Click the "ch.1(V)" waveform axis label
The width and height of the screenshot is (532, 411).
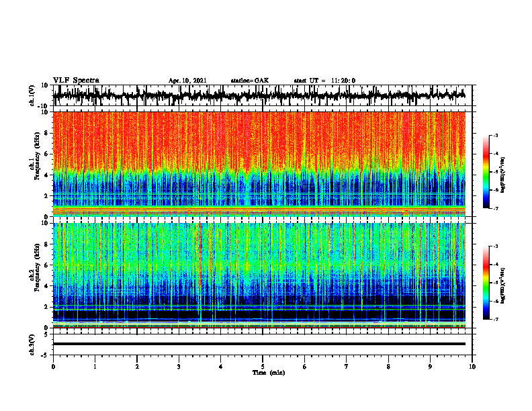pyautogui.click(x=32, y=95)
